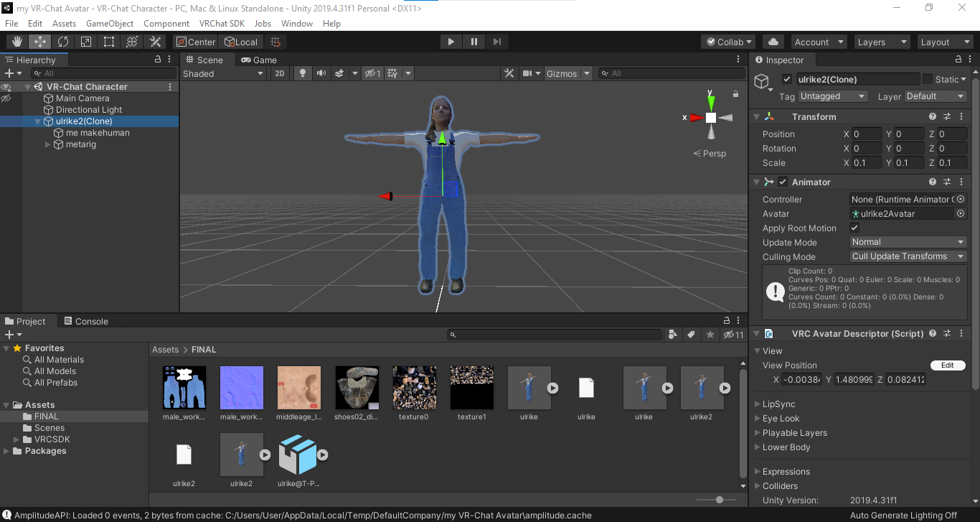
Task: Toggle scene audio speaker icon
Action: 321,73
